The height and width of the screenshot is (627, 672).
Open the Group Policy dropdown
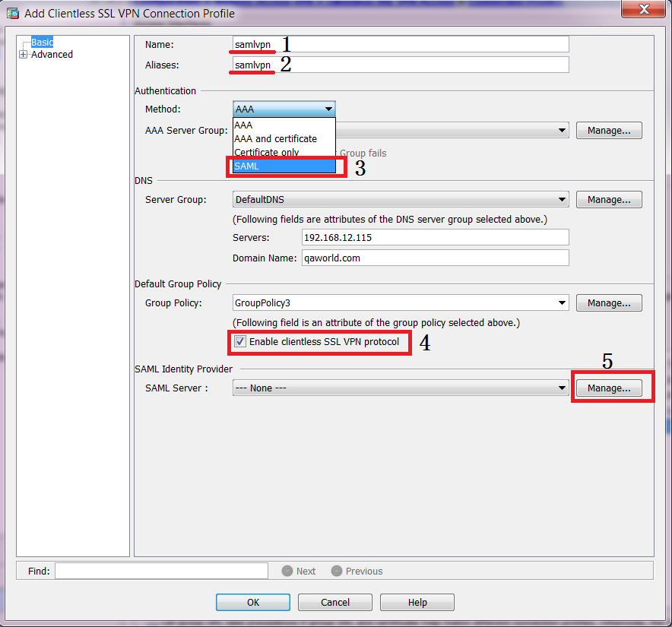[x=562, y=303]
